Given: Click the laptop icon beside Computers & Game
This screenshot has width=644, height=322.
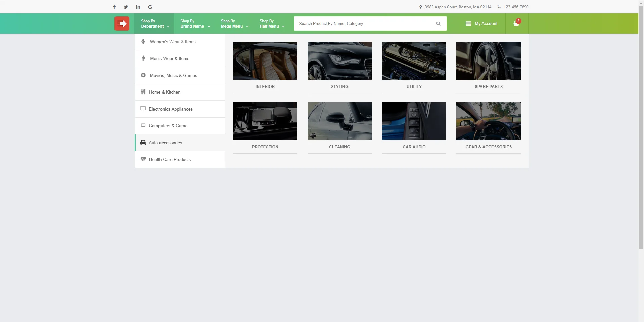Looking at the screenshot, I should [x=143, y=126].
